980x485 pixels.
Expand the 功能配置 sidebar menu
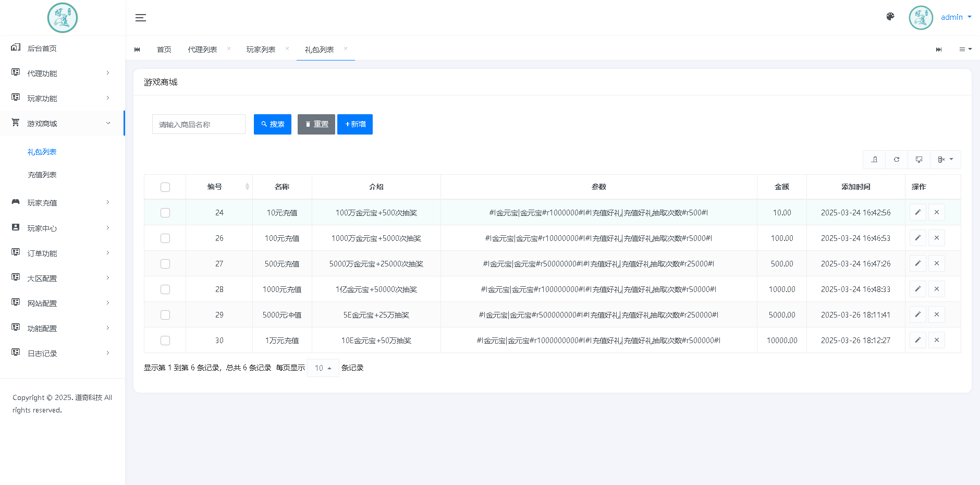pos(63,328)
